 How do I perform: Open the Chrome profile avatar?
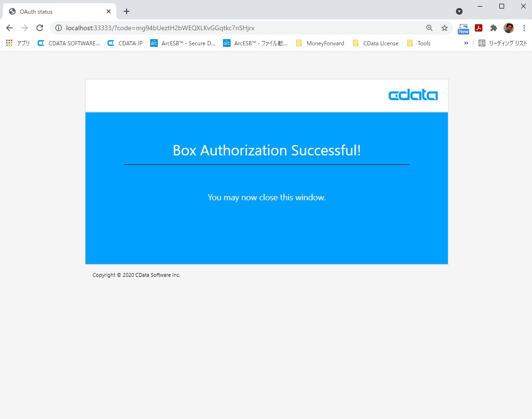pos(508,28)
